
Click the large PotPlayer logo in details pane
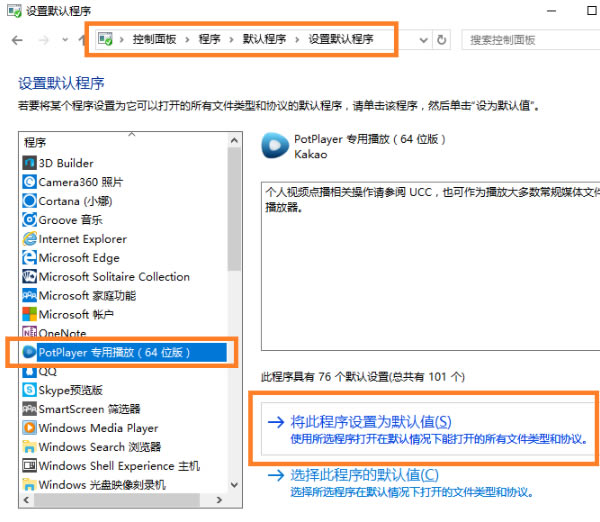pyautogui.click(x=275, y=145)
